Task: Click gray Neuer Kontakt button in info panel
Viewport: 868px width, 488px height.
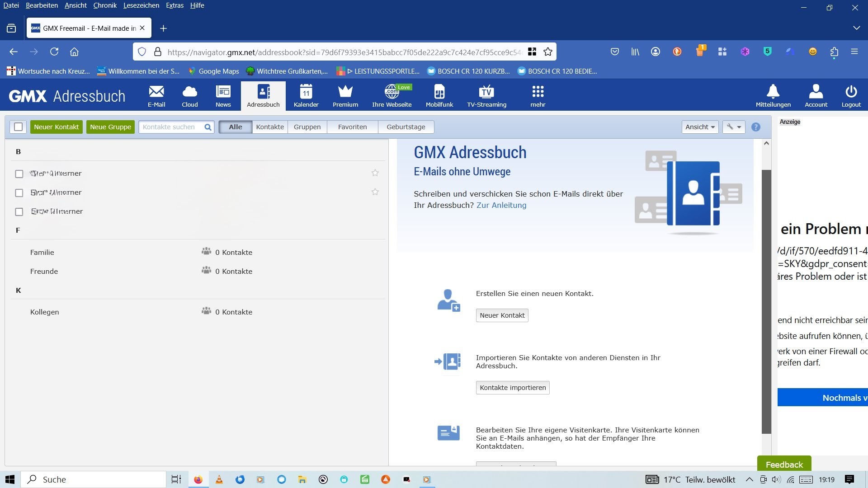Action: pos(502,315)
